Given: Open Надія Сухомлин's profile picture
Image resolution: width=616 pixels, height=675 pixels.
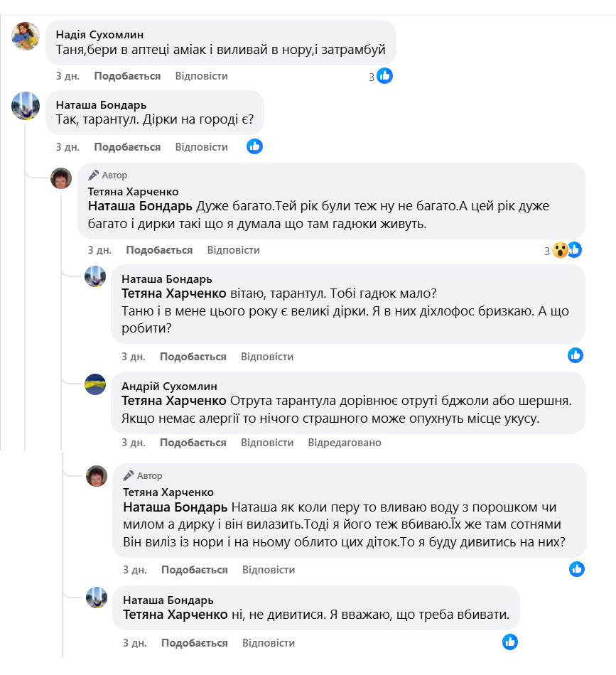Looking at the screenshot, I should [x=26, y=36].
